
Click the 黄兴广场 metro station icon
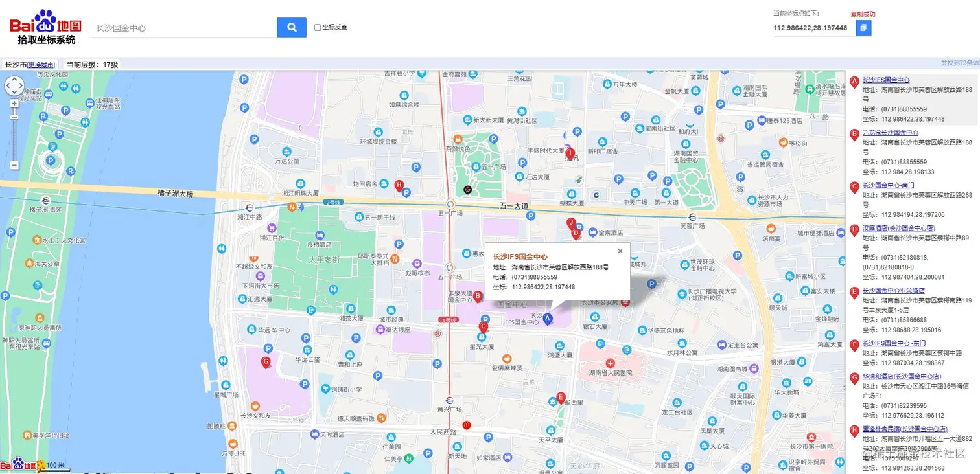tap(449, 400)
